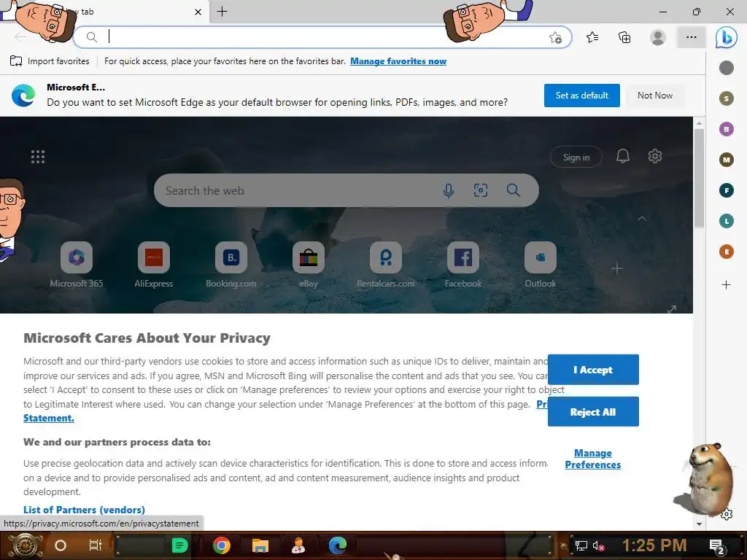The image size is (747, 560).
Task: Click the page vertical scrollbar thumb
Action: pyautogui.click(x=699, y=178)
